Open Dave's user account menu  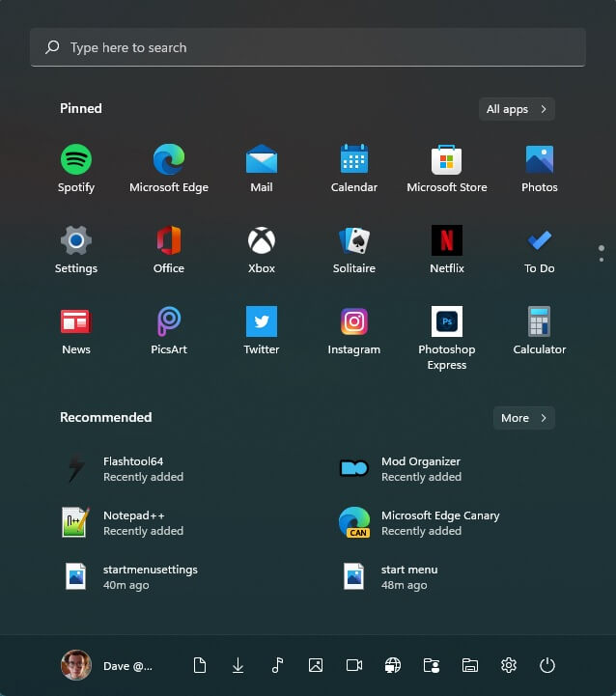[106, 666]
